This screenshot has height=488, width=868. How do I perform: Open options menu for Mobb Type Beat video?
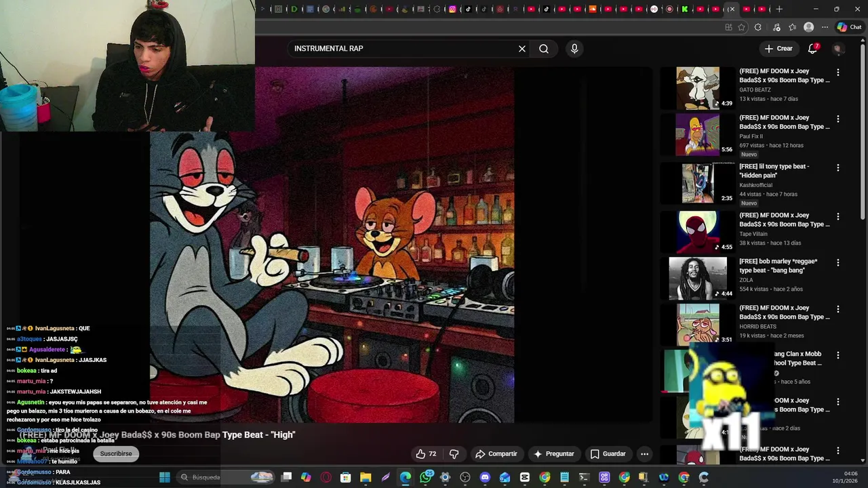click(x=837, y=355)
